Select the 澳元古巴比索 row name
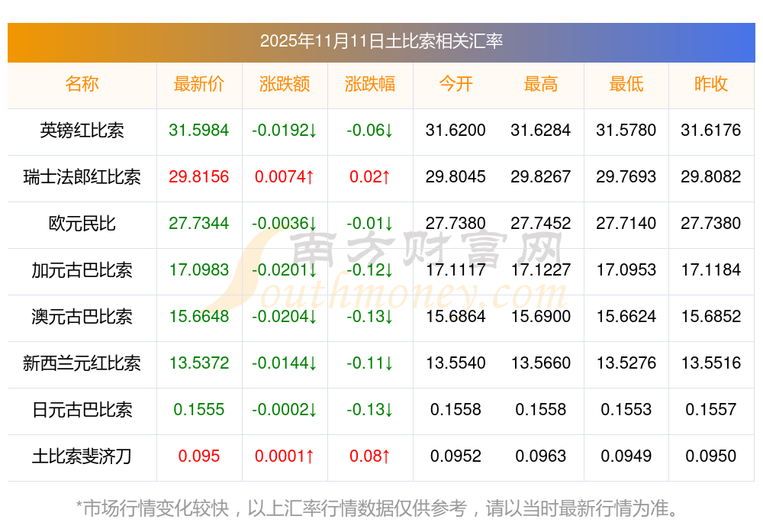 click(82, 317)
